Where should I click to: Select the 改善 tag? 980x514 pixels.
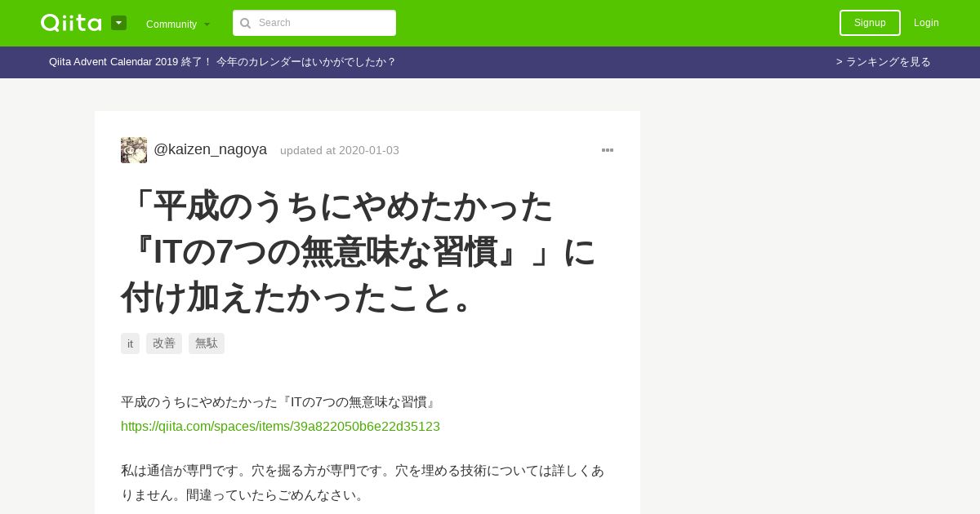tap(164, 343)
